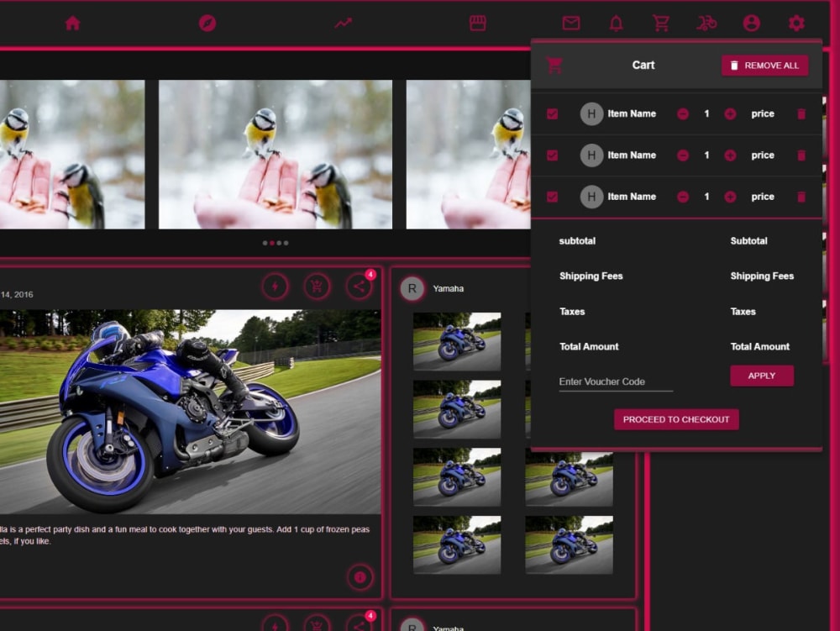840x631 pixels.
Task: Add bike post to cart icon
Action: (x=318, y=286)
